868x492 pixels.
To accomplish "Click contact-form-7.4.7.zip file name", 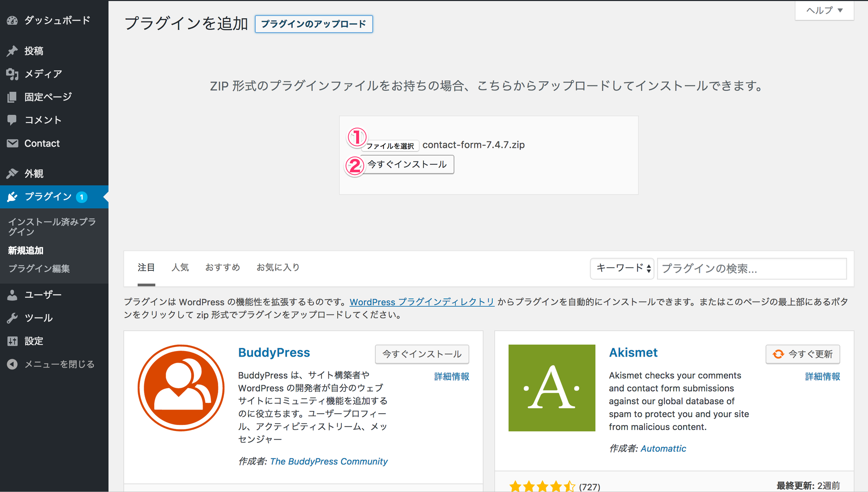I will pos(473,145).
